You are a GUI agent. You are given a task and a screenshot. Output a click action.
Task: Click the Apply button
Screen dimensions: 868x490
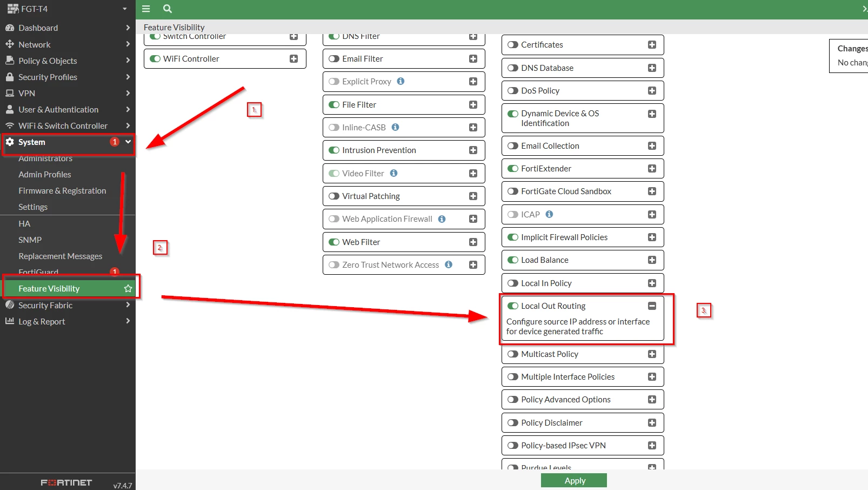pyautogui.click(x=574, y=481)
